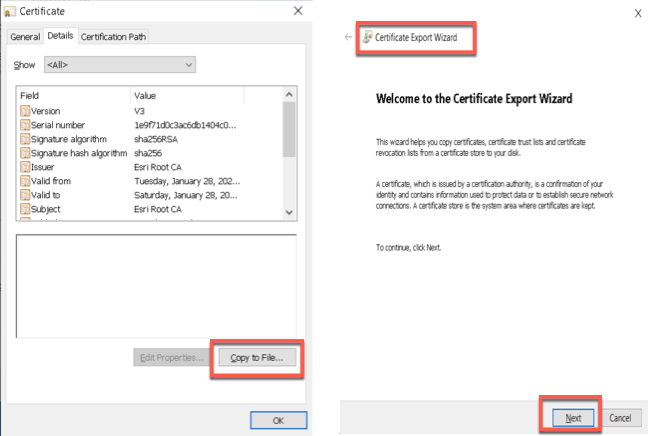648x436 pixels.
Task: Open the Certification Path tab
Action: [113, 37]
